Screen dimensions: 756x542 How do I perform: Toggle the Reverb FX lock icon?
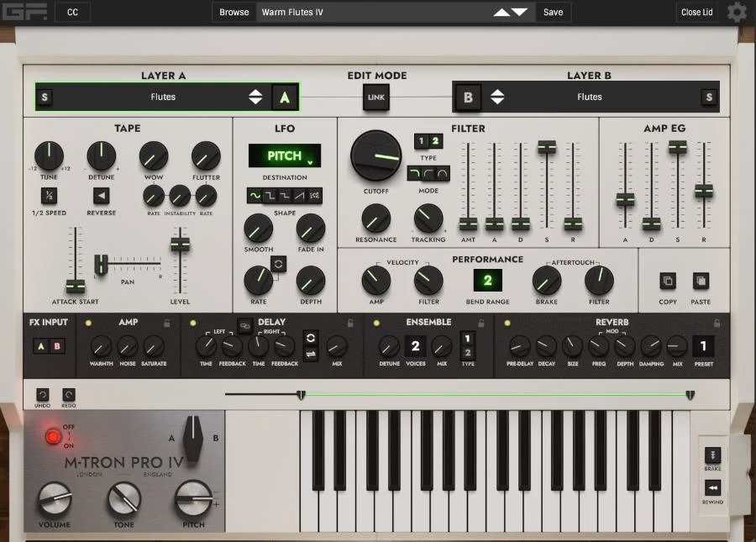tap(717, 323)
